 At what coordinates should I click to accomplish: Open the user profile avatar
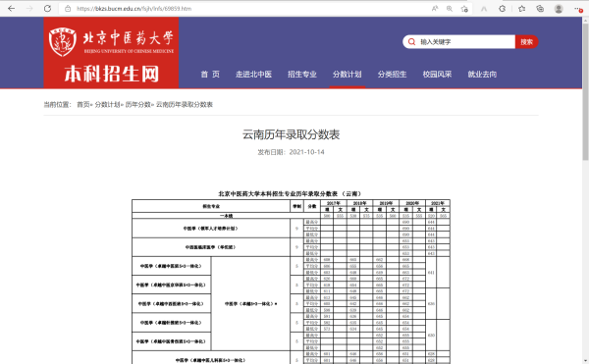pyautogui.click(x=559, y=9)
